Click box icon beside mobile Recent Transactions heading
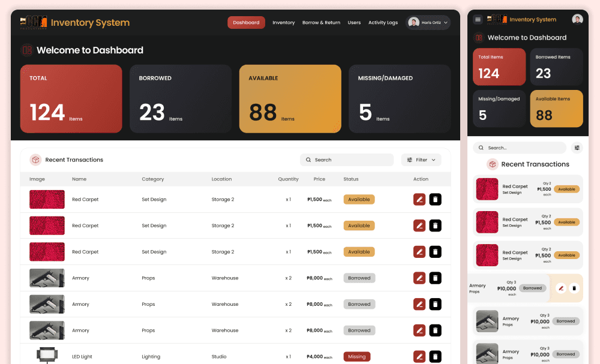 coord(493,164)
